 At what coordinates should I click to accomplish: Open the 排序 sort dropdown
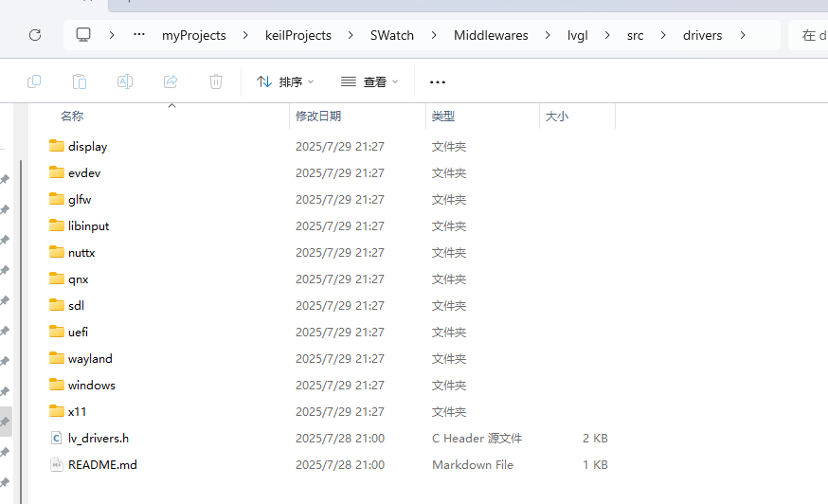(285, 82)
